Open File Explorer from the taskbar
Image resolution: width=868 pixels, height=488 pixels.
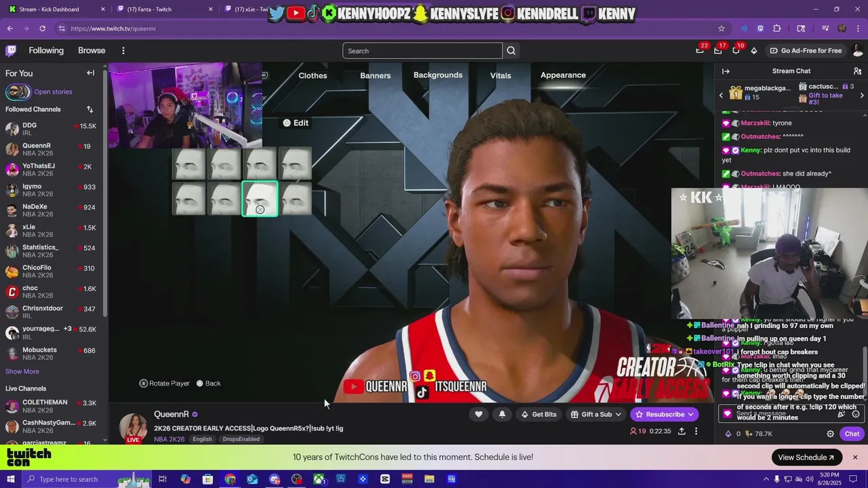(429, 479)
